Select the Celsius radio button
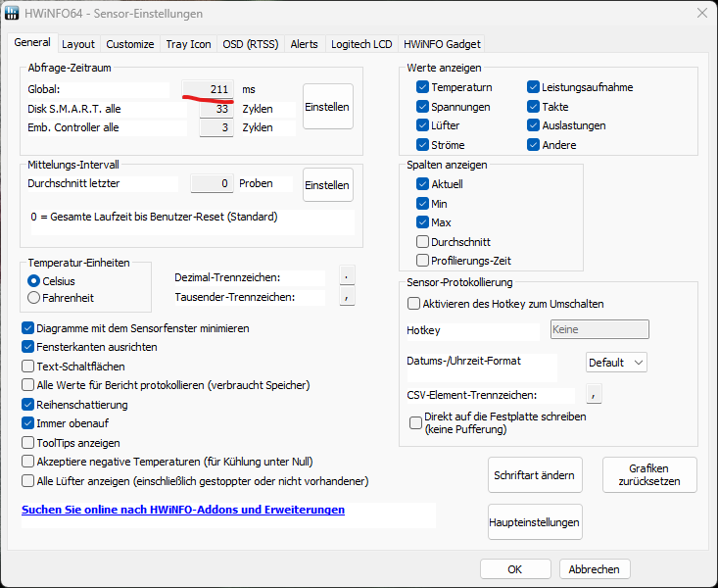Screen dimensions: 718x588 point(33,281)
